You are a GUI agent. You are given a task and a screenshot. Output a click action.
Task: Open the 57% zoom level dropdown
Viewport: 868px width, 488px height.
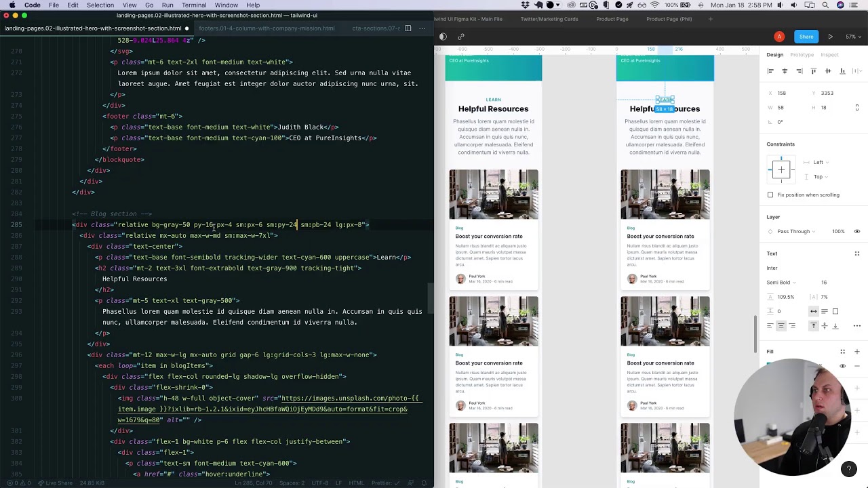[x=853, y=37]
